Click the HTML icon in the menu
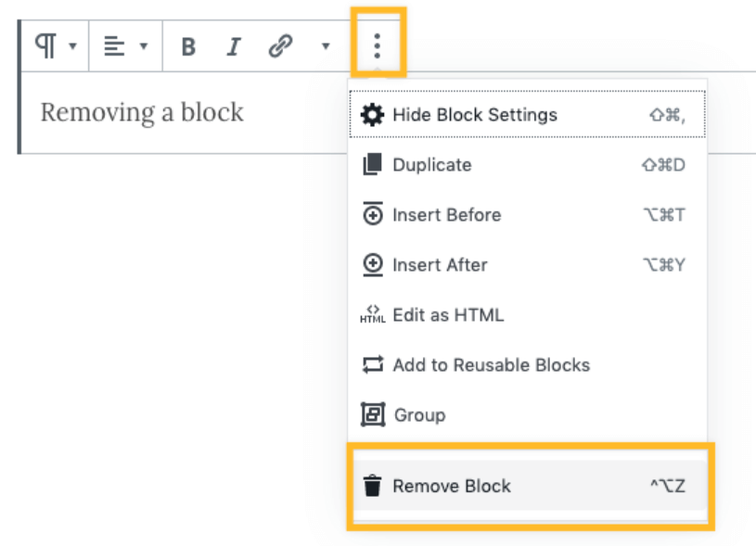 coord(373,313)
